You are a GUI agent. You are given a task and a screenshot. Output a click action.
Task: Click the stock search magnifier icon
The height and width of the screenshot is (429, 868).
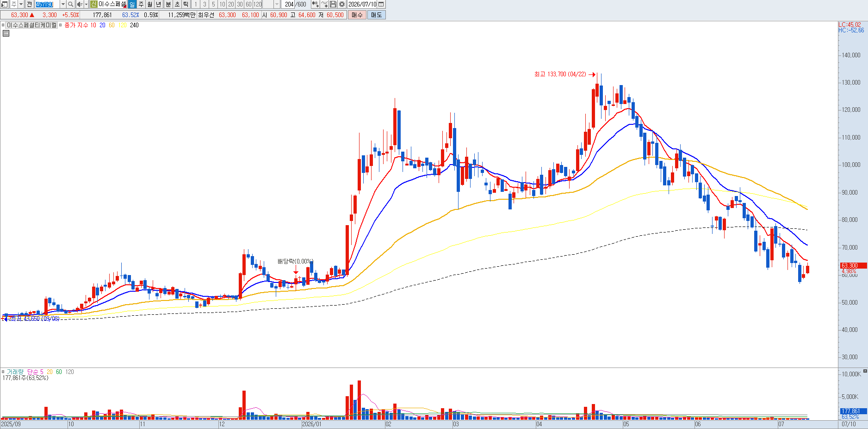tap(70, 4)
